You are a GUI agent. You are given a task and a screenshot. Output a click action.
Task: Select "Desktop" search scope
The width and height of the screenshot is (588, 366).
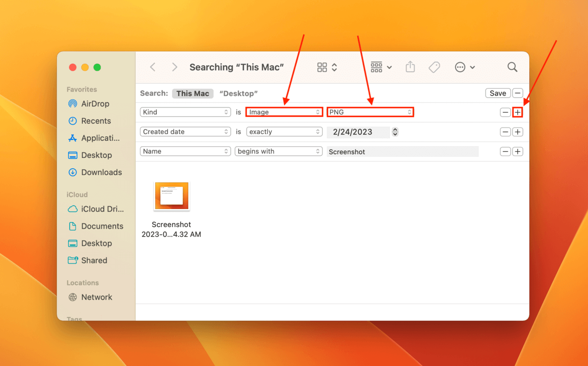(238, 93)
